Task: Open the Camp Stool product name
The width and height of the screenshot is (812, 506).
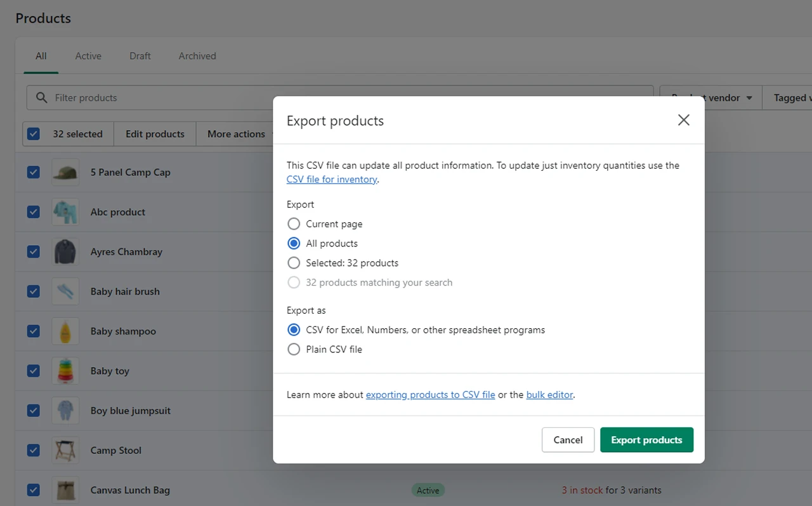Action: click(x=116, y=450)
